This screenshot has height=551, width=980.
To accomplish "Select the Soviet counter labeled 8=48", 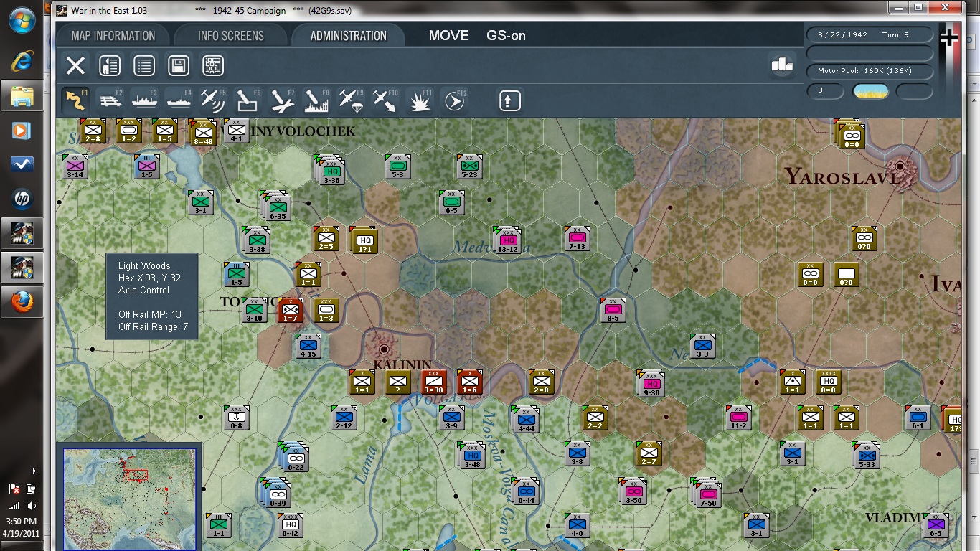I will pyautogui.click(x=204, y=133).
